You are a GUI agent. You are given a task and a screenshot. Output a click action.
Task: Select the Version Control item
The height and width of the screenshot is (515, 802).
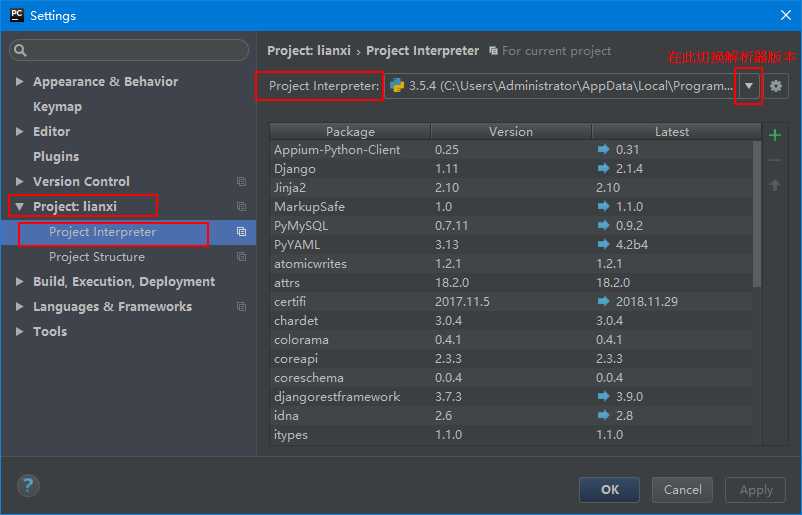point(81,182)
